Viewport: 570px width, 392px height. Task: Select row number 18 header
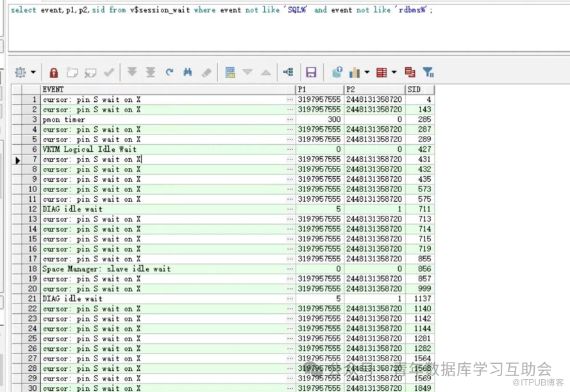pyautogui.click(x=31, y=269)
